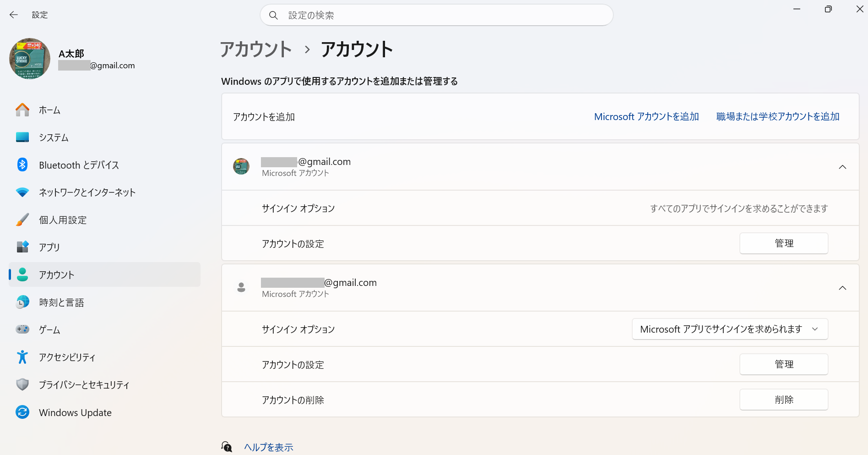Click the Apps icon in sidebar
868x455 pixels.
point(22,247)
